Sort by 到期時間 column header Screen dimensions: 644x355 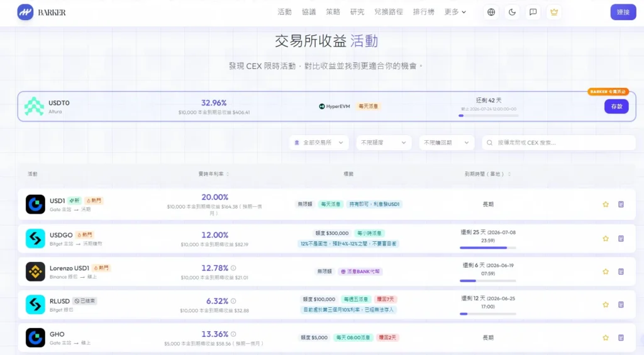487,174
